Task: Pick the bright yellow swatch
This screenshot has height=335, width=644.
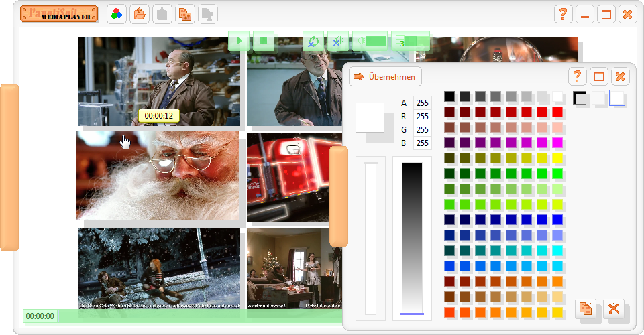Action: pyautogui.click(x=557, y=158)
